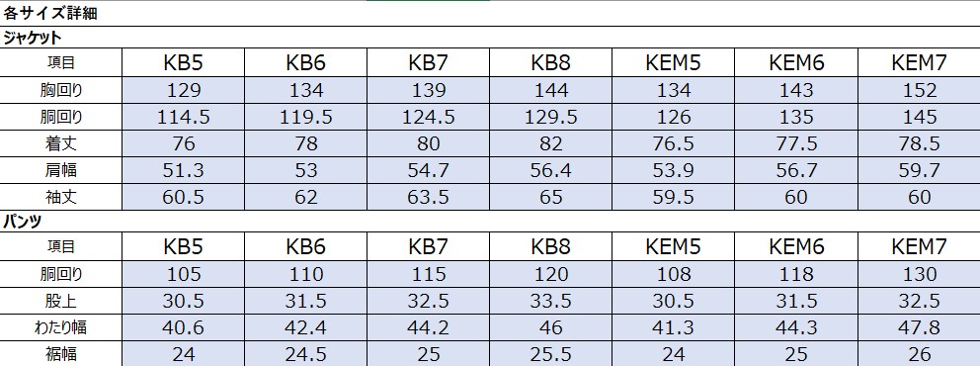Viewport: 980px width, 366px height.
Task: Select the KB6 header in pants table
Action: [x=305, y=246]
